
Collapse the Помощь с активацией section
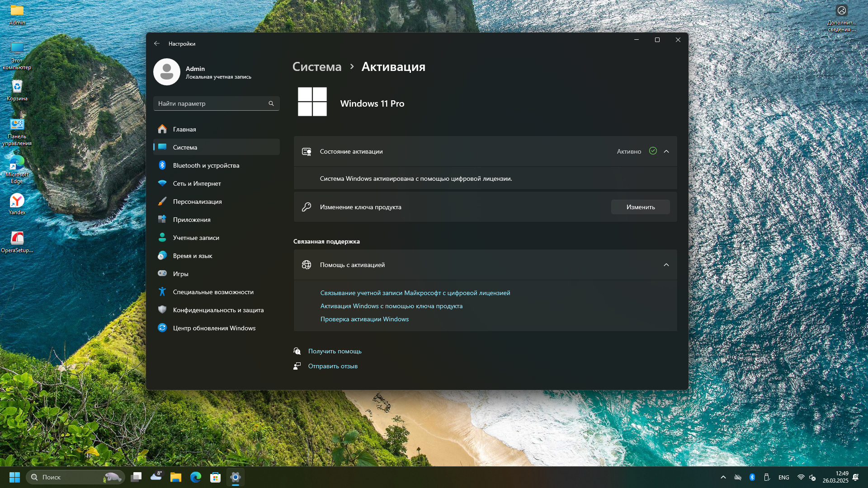click(666, 265)
